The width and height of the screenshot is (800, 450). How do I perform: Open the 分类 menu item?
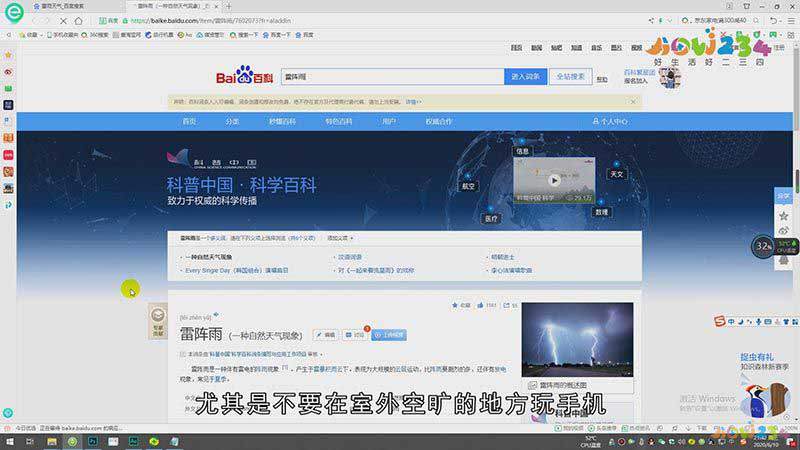[232, 121]
